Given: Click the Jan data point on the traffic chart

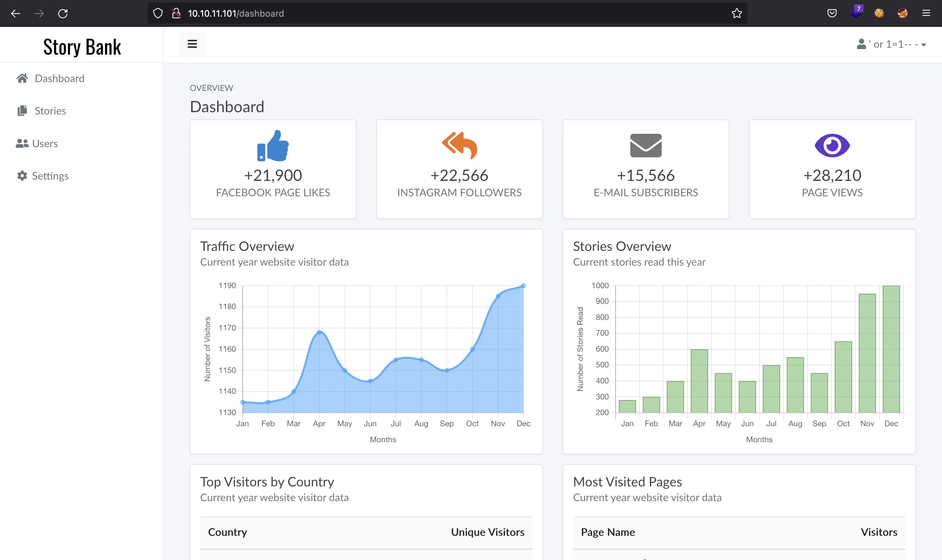Looking at the screenshot, I should pos(243,402).
